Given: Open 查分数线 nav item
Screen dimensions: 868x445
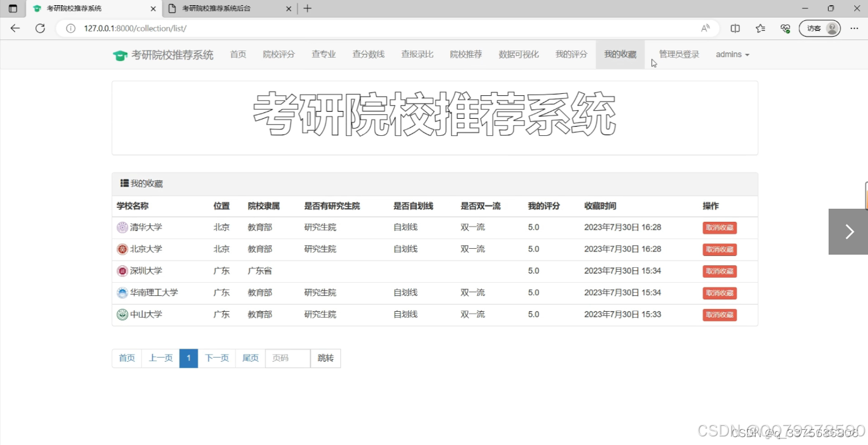Looking at the screenshot, I should coord(368,54).
